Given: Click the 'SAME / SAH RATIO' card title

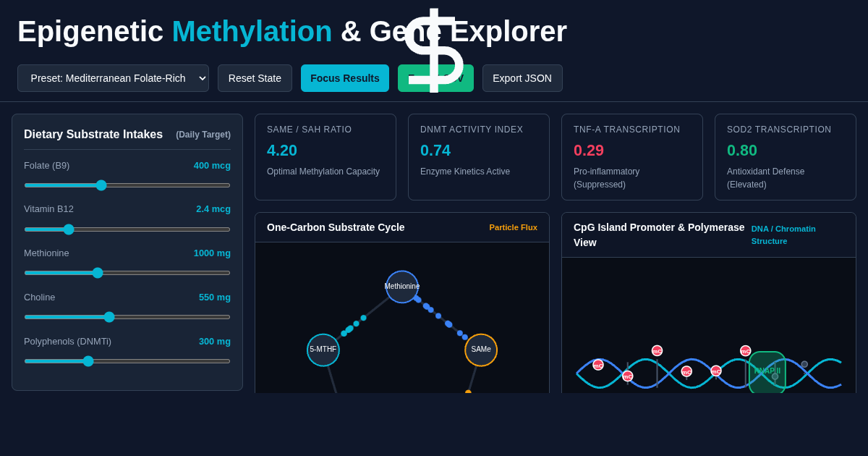Looking at the screenshot, I should coord(310,130).
